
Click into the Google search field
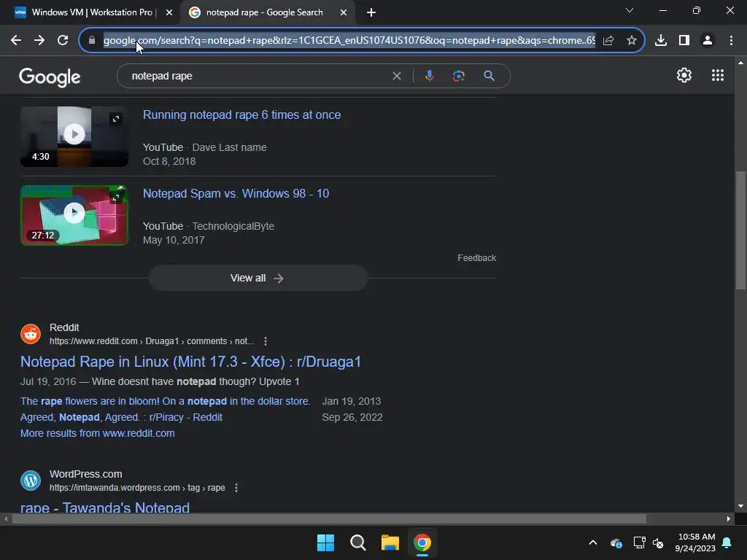[x=258, y=76]
